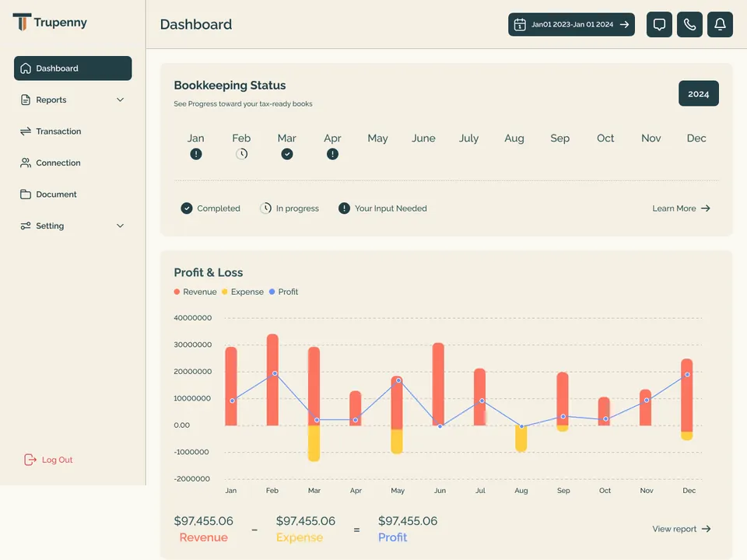Click the February revenue bar

272,380
